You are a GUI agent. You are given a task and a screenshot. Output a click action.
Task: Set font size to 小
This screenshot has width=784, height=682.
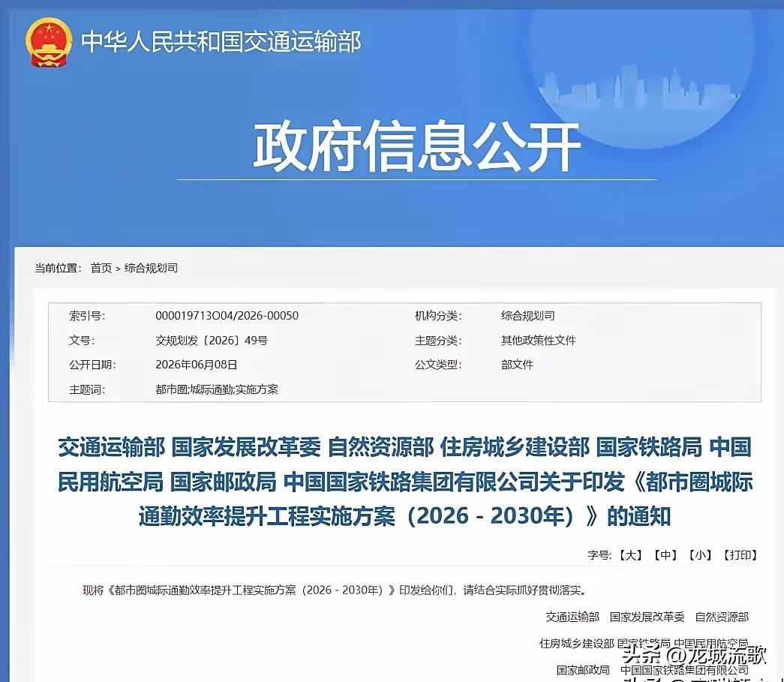[700, 555]
